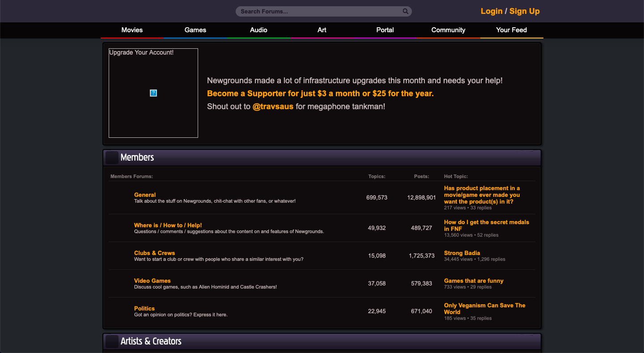Click the 13,560 views • 52 replies text
Viewport: 644px width, 353px height.
coord(471,235)
